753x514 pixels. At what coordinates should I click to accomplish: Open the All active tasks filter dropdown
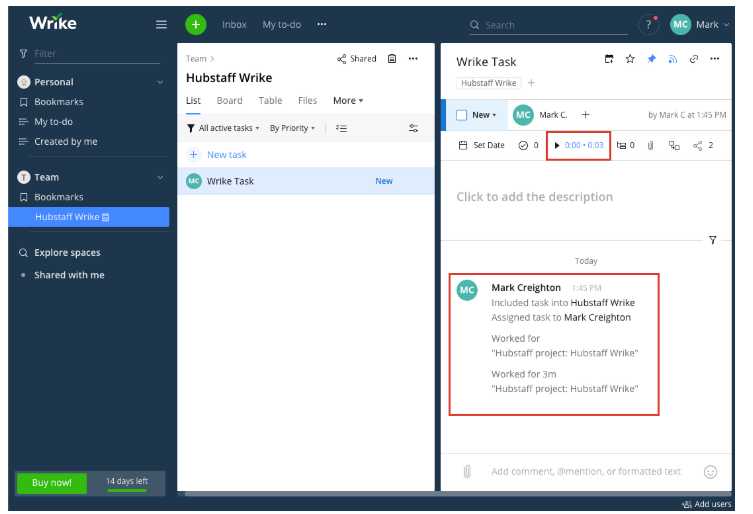[224, 128]
